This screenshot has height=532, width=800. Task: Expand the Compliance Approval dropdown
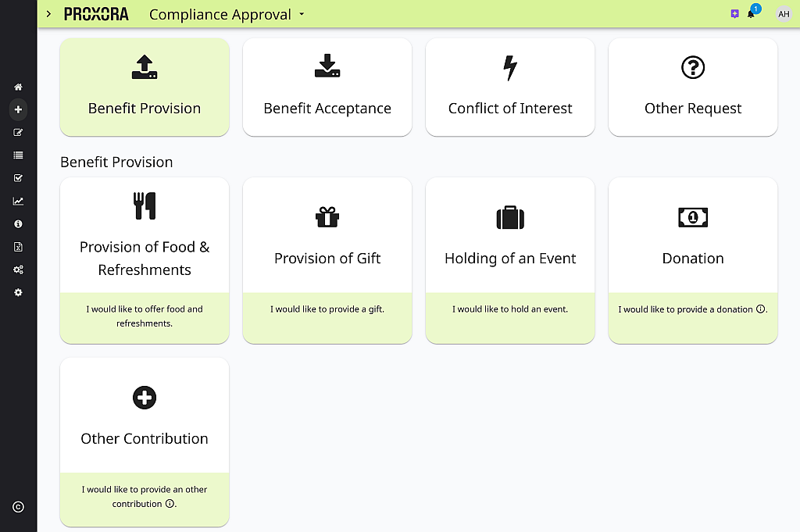tap(302, 14)
